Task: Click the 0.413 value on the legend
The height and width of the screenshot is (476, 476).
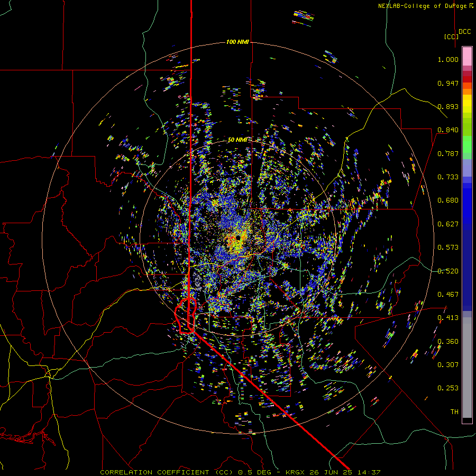Action: [x=448, y=318]
